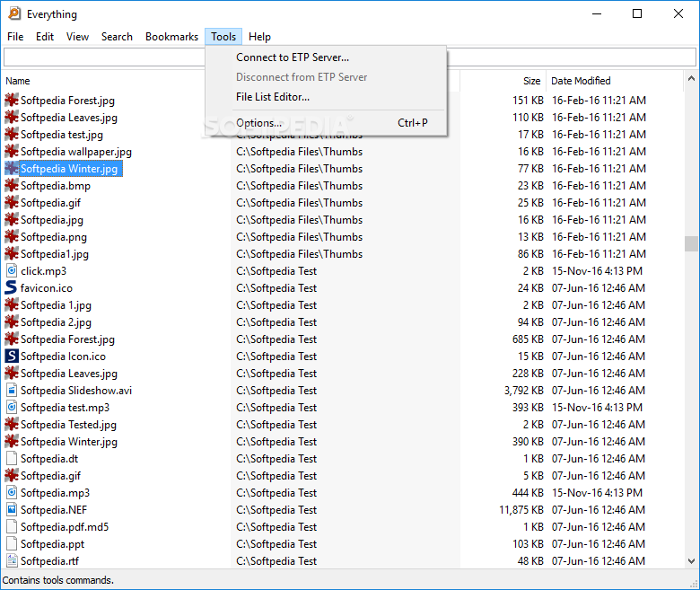
Task: Focus the search input field
Action: coord(350,57)
